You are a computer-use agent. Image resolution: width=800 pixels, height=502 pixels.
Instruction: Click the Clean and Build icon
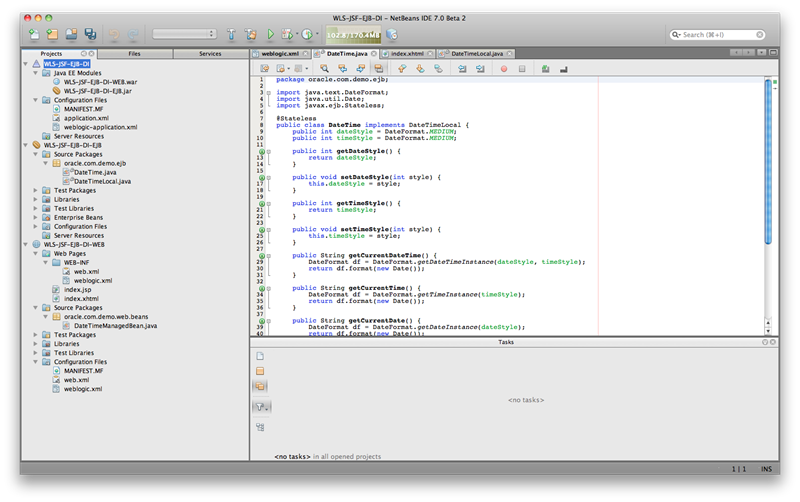tap(251, 34)
